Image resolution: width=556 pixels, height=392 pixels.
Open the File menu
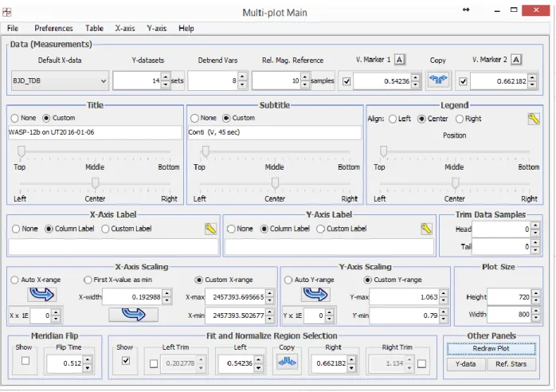click(x=13, y=29)
